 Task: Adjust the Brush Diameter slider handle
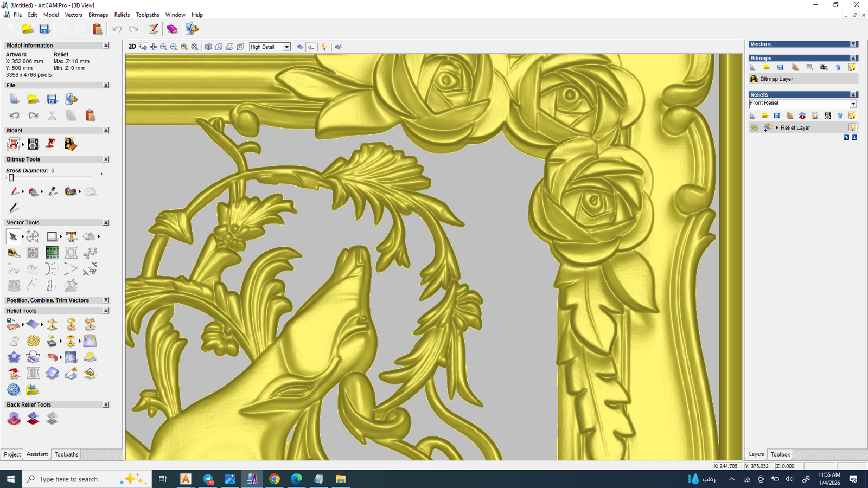[x=11, y=177]
